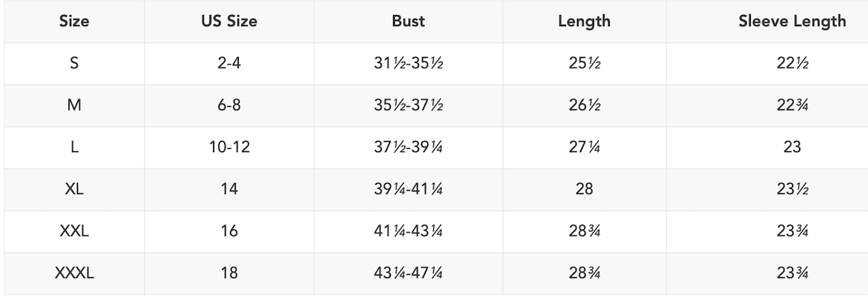This screenshot has height=296, width=868.
Task: Click the Size column header
Action: 74,21
